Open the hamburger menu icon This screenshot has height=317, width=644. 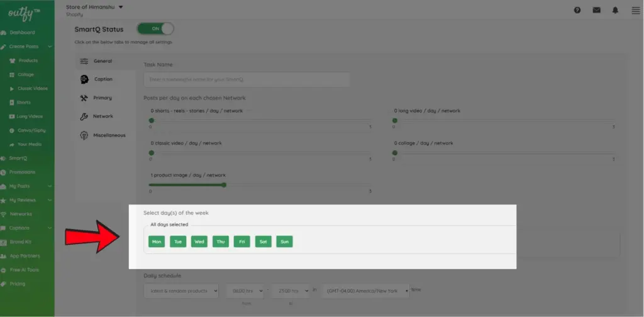point(635,10)
